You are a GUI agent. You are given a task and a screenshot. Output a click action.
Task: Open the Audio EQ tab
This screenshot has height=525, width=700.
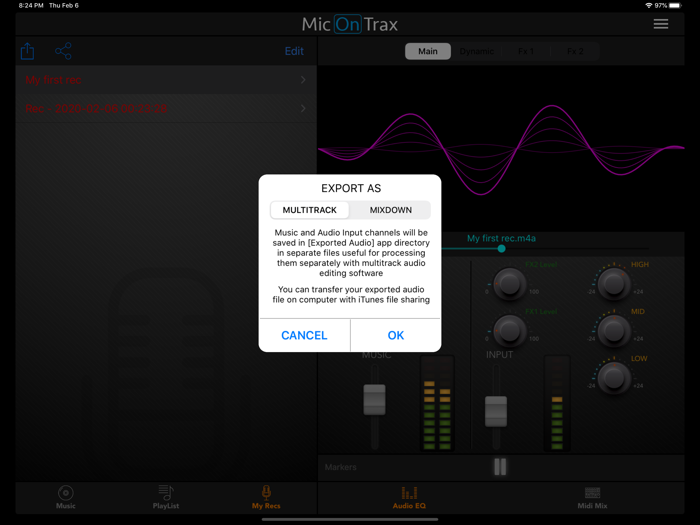[409, 497]
